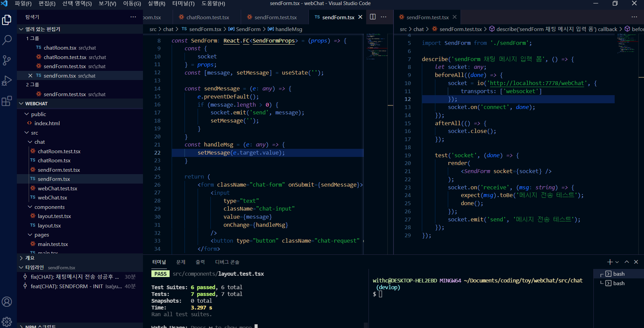Open the 파일(F) menu
Viewport: 644px width, 328px height.
click(x=23, y=3)
